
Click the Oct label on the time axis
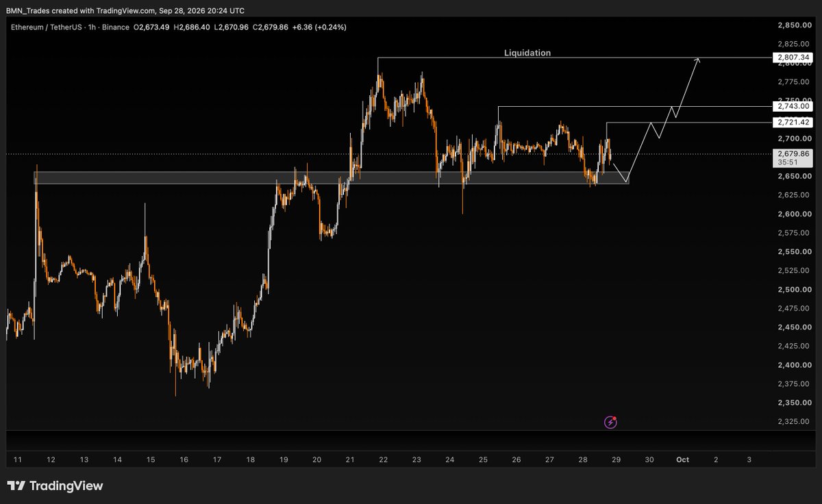tap(683, 459)
